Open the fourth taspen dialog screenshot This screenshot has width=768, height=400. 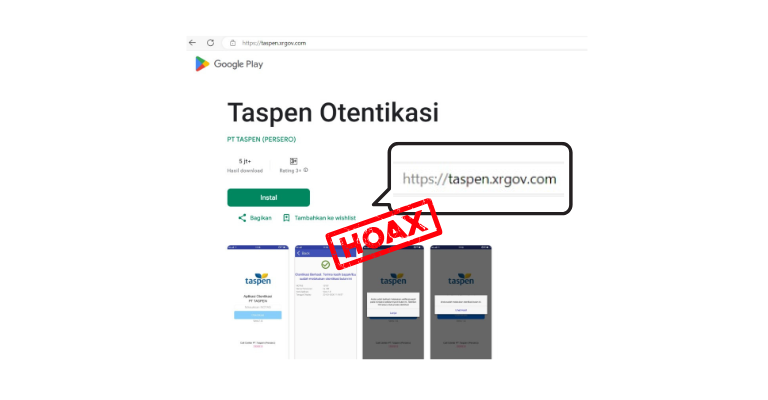pos(461,302)
